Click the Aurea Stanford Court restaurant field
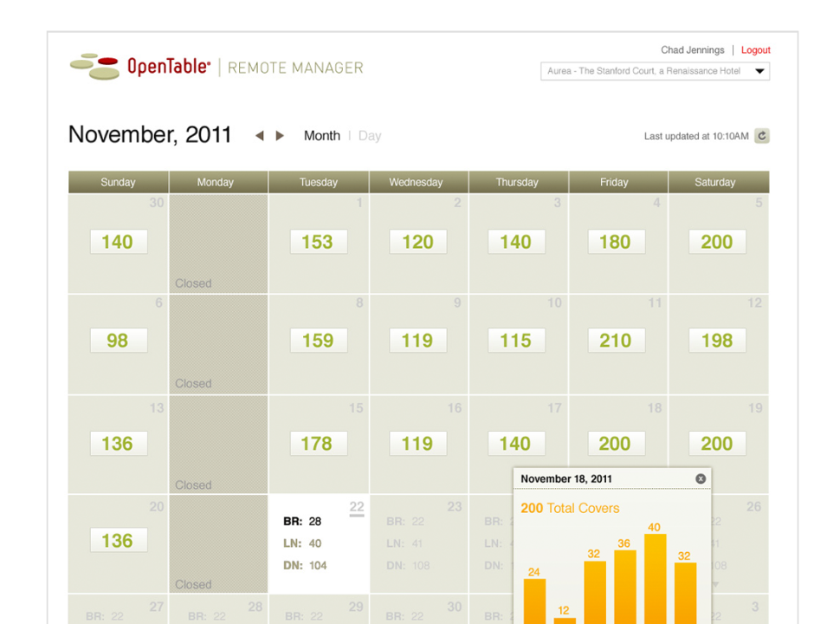Image resolution: width=840 pixels, height=624 pixels. (644, 71)
